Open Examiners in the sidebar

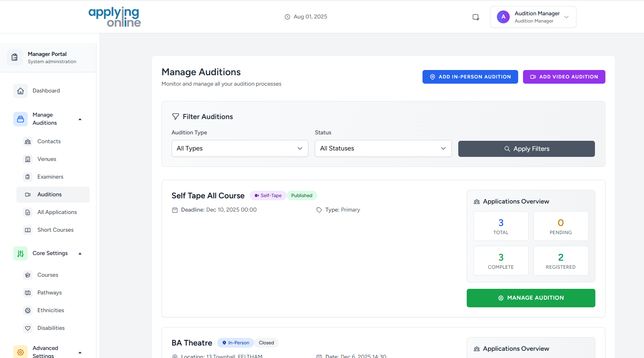coord(50,177)
